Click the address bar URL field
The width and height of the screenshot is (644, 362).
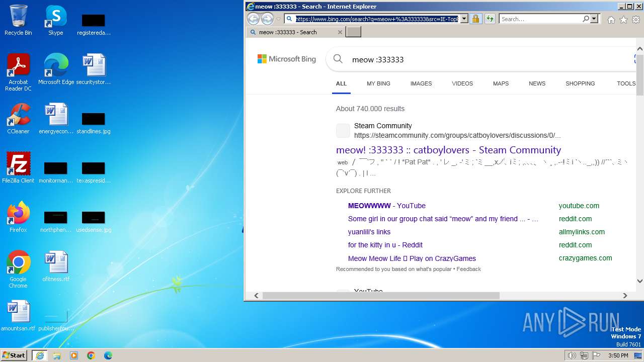pos(377,19)
